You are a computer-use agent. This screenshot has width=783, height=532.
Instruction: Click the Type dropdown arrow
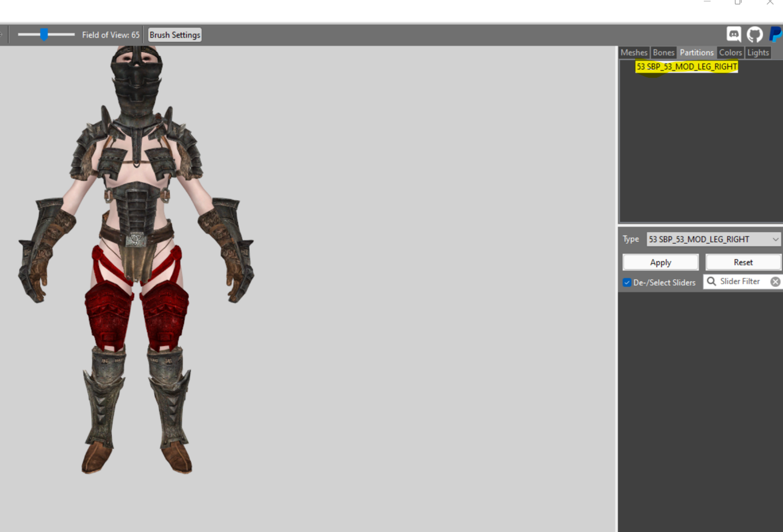(775, 239)
